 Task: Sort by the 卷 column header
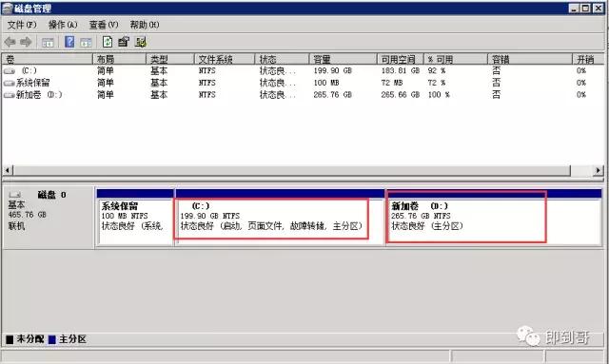(x=47, y=59)
